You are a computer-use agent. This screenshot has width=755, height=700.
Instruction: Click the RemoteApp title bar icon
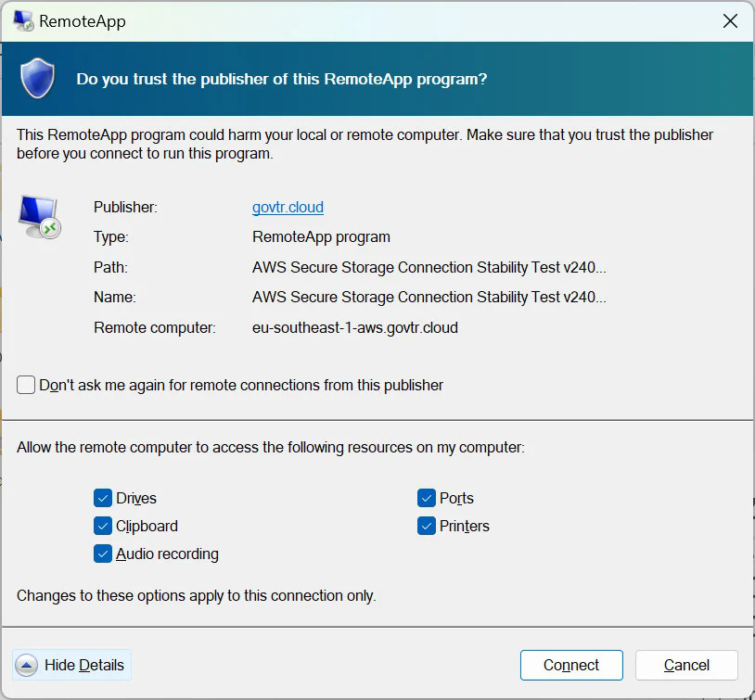pos(23,20)
